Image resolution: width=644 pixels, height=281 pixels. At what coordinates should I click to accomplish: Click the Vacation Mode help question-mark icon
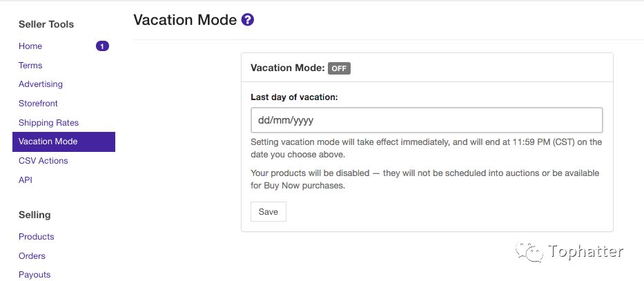[x=248, y=20]
